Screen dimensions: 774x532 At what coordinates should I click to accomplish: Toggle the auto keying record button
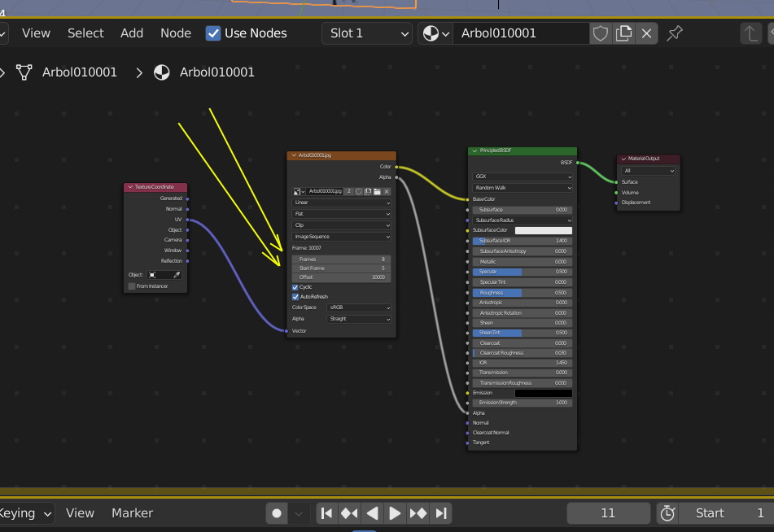point(277,513)
